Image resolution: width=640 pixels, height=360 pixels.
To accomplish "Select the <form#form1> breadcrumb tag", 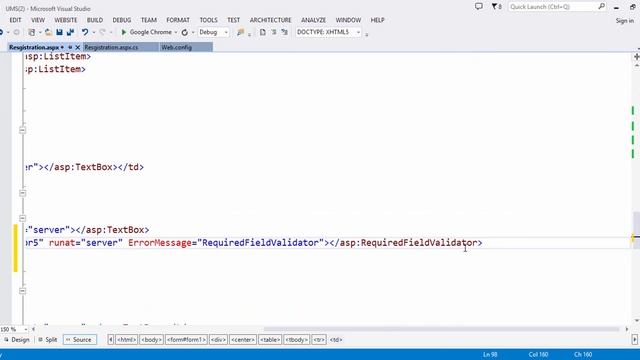I will click(186, 340).
